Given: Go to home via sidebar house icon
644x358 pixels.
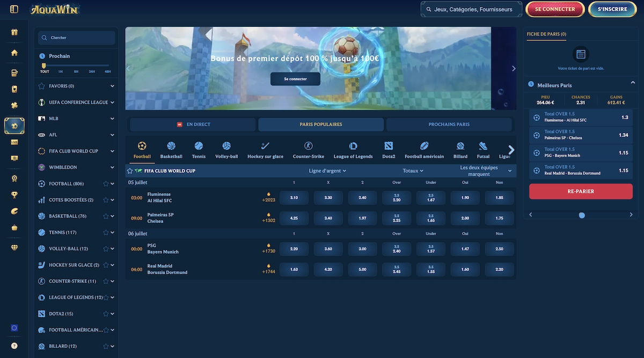Looking at the screenshot, I should (14, 53).
